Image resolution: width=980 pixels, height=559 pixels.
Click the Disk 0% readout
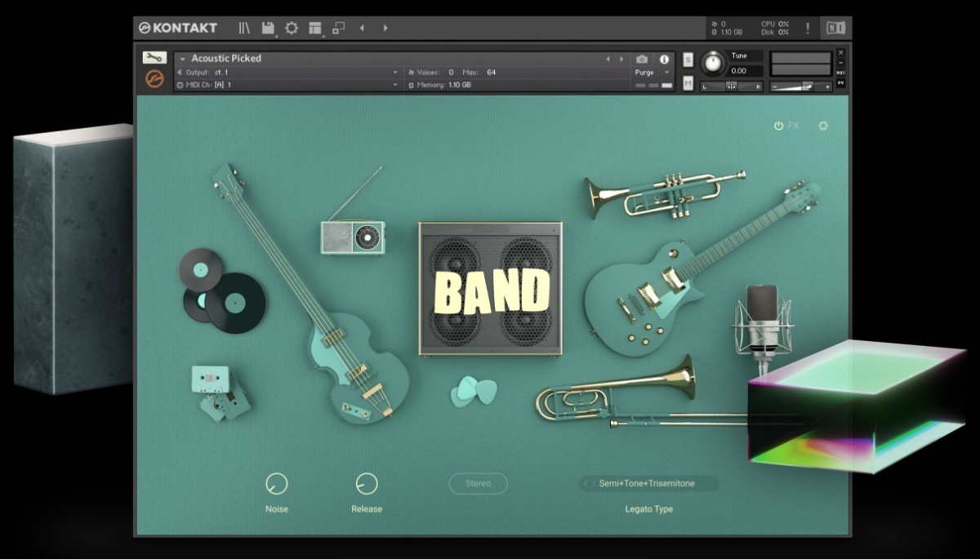pos(774,33)
